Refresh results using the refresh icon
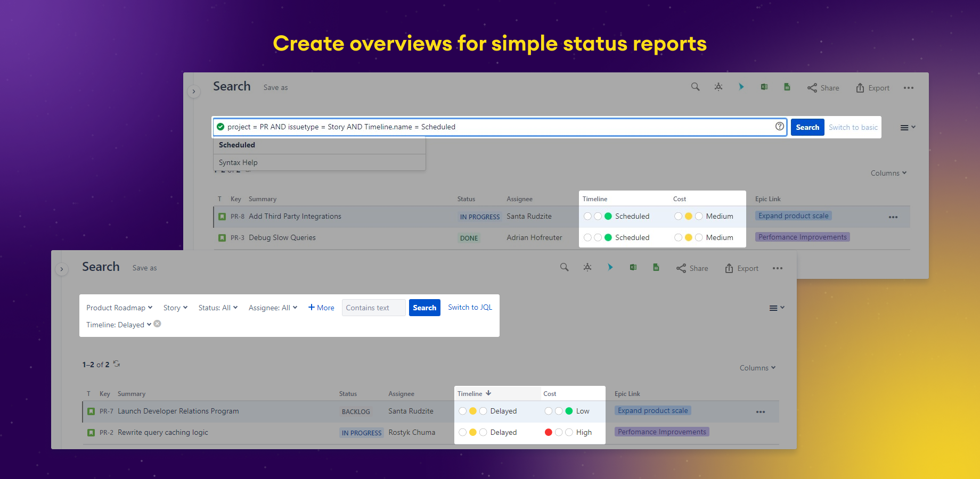This screenshot has width=980, height=479. click(x=117, y=364)
